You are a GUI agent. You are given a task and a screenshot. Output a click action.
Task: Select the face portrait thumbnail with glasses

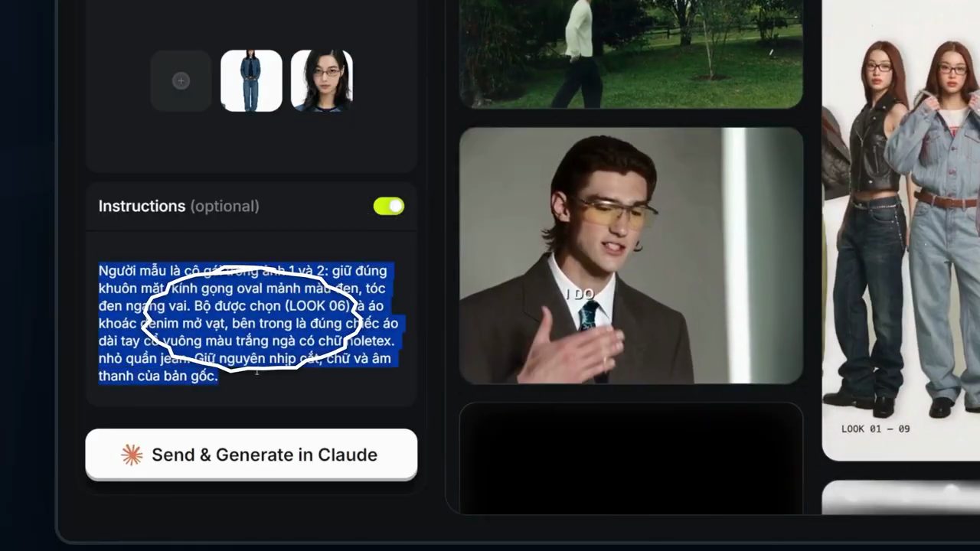322,81
